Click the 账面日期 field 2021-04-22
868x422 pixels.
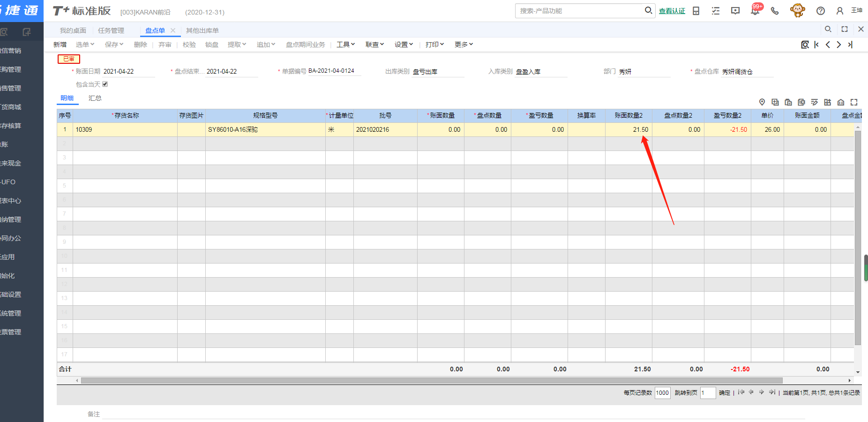(x=128, y=71)
